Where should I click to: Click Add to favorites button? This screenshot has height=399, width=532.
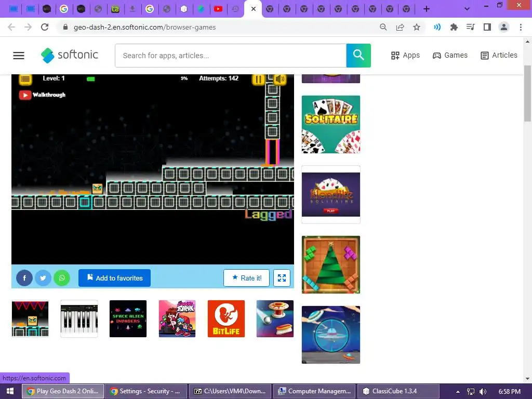click(x=114, y=278)
